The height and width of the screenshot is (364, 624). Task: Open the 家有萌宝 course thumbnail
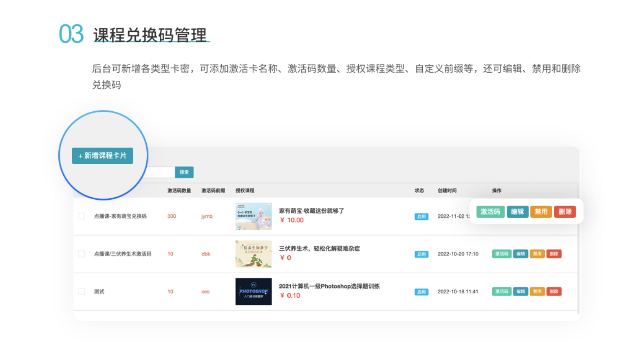253,216
